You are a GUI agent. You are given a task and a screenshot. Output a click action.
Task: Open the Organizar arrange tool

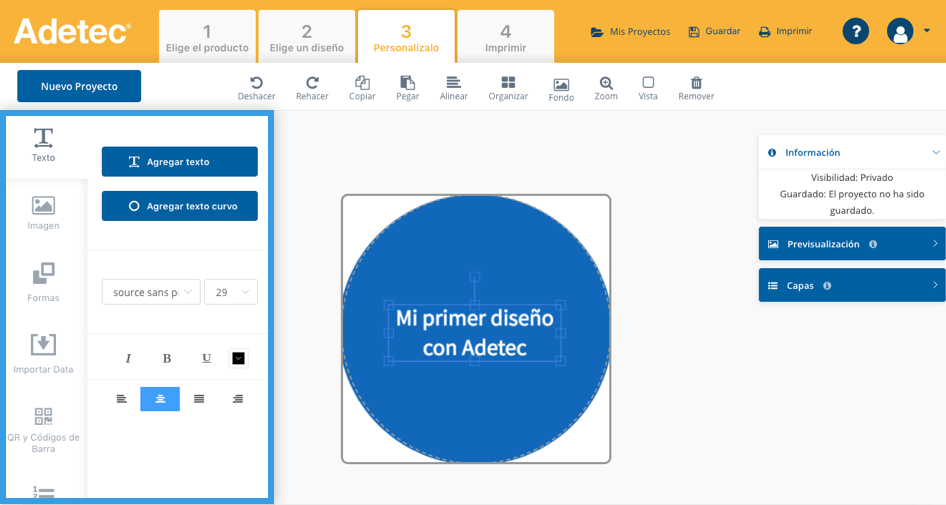click(508, 87)
